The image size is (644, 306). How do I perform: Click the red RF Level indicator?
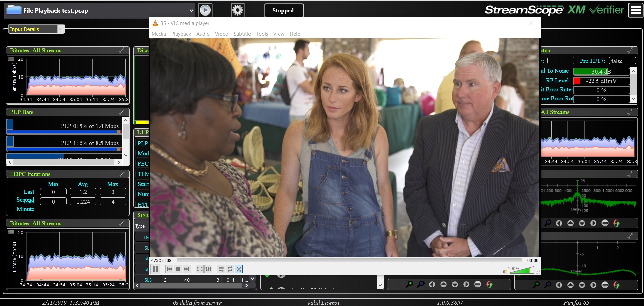pyautogui.click(x=577, y=81)
